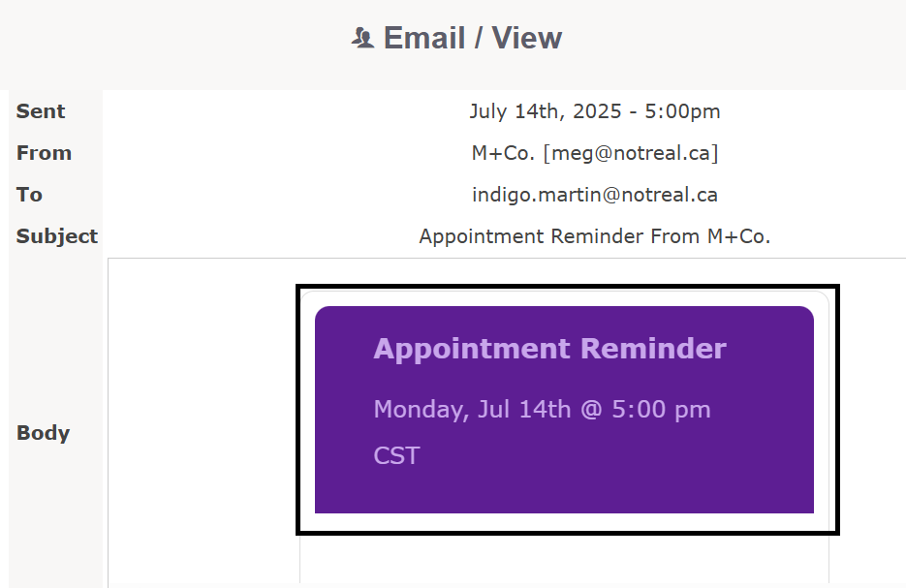Screen dimensions: 906x588
Task: Select the Sent field label
Action: point(41,111)
